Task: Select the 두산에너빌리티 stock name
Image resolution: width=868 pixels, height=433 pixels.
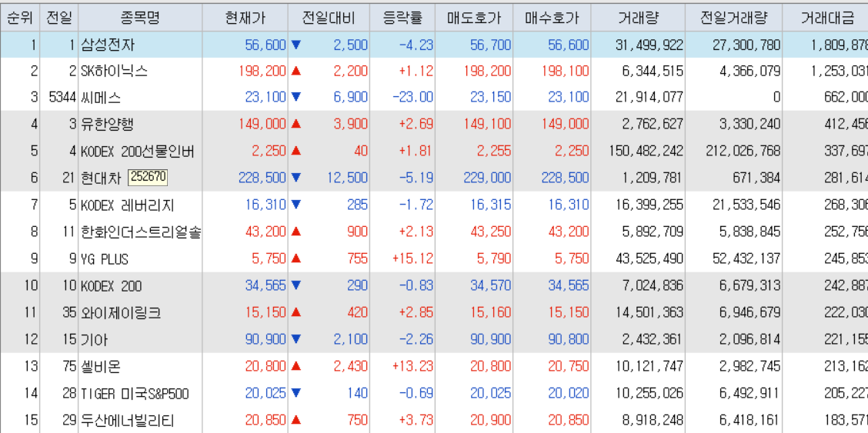Action: [127, 420]
